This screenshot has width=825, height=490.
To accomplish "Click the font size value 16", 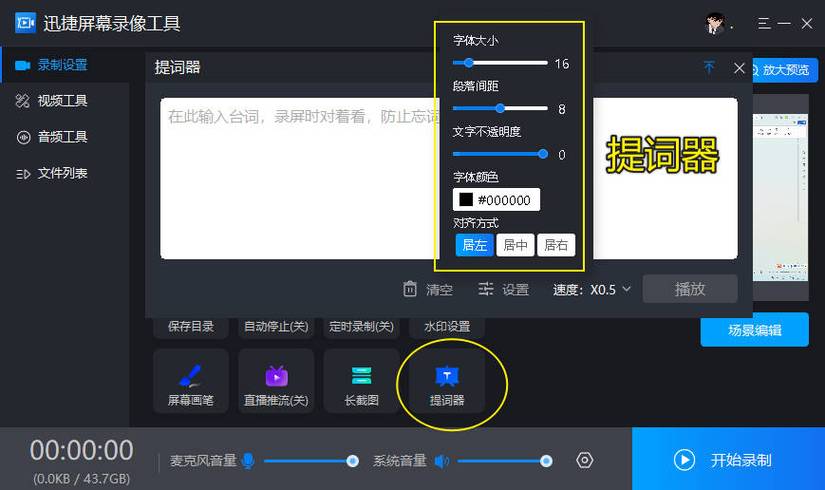I will 561,64.
